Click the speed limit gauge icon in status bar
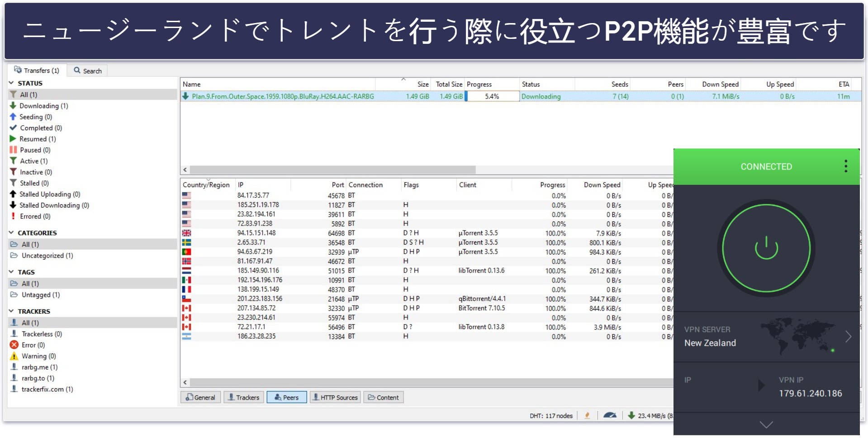Viewport: 868px width, 438px height. pos(610,415)
